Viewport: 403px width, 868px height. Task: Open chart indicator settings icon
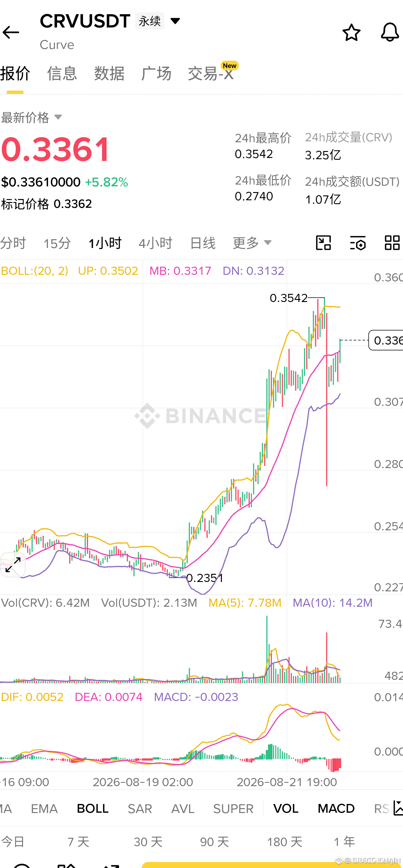coord(358,243)
